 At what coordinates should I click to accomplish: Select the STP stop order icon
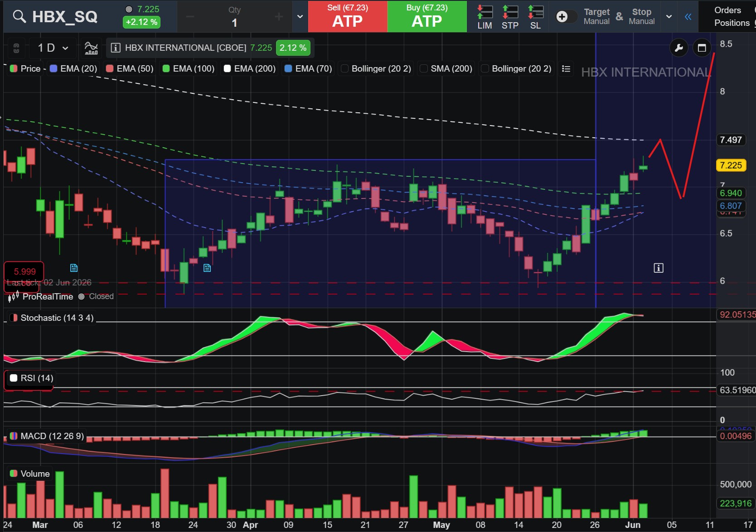pyautogui.click(x=510, y=17)
